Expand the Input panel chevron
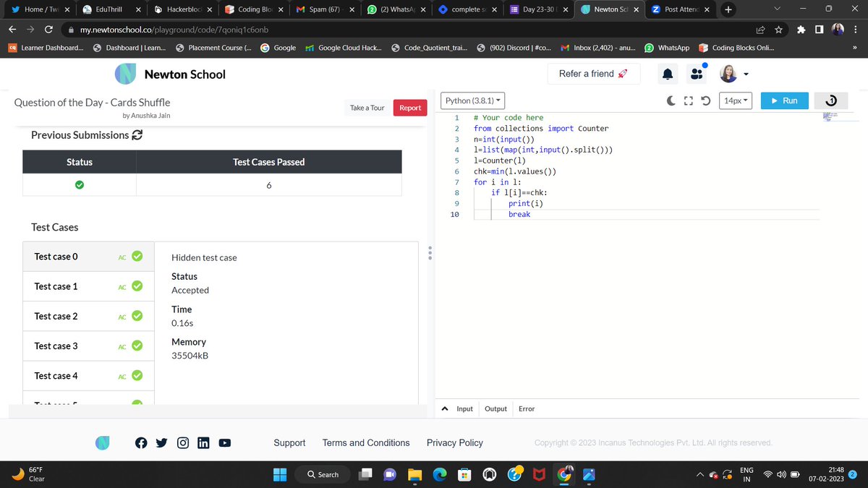Viewport: 868px width, 488px height. pos(446,408)
